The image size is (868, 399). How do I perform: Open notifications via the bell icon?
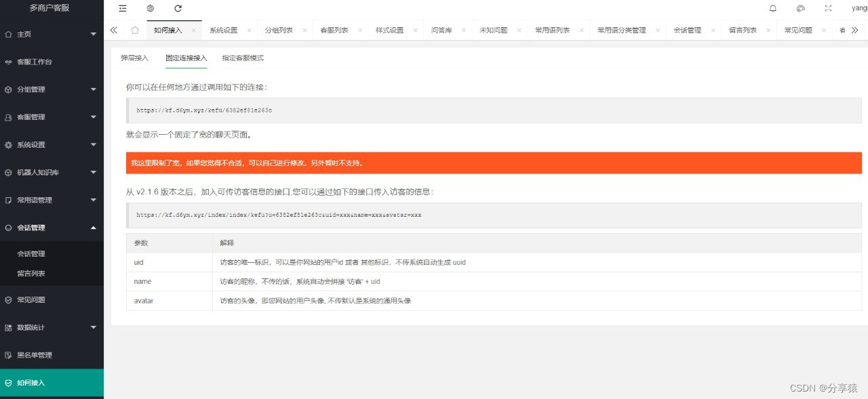[773, 8]
